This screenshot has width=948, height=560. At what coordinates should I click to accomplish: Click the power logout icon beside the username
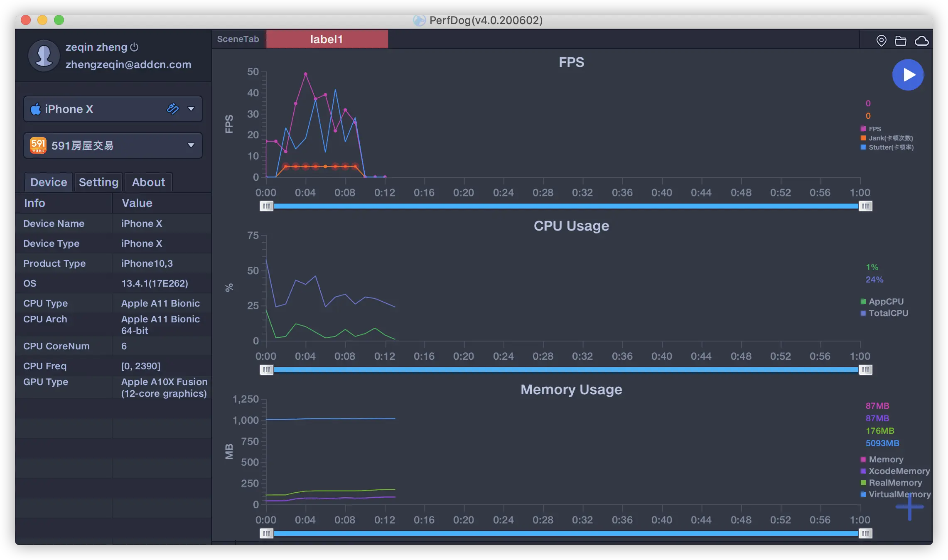point(134,47)
